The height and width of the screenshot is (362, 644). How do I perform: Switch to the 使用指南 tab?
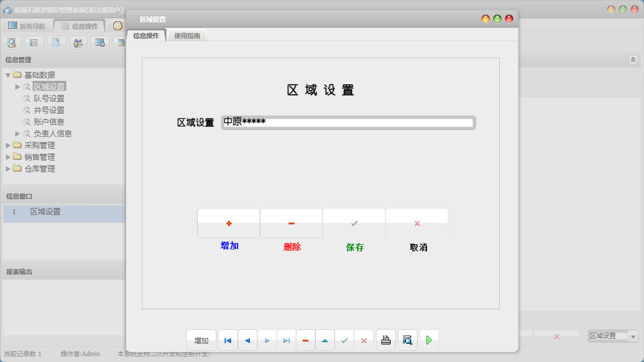(187, 35)
